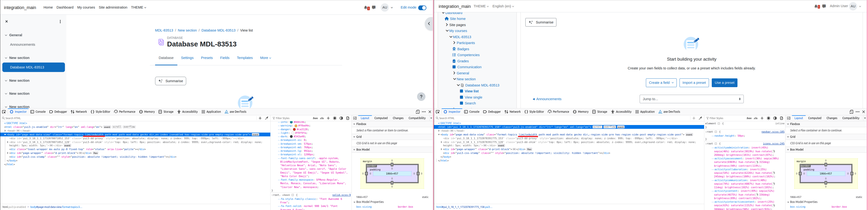Expand Participants in navigation tree
This screenshot has width=868, height=210.
click(x=454, y=43)
